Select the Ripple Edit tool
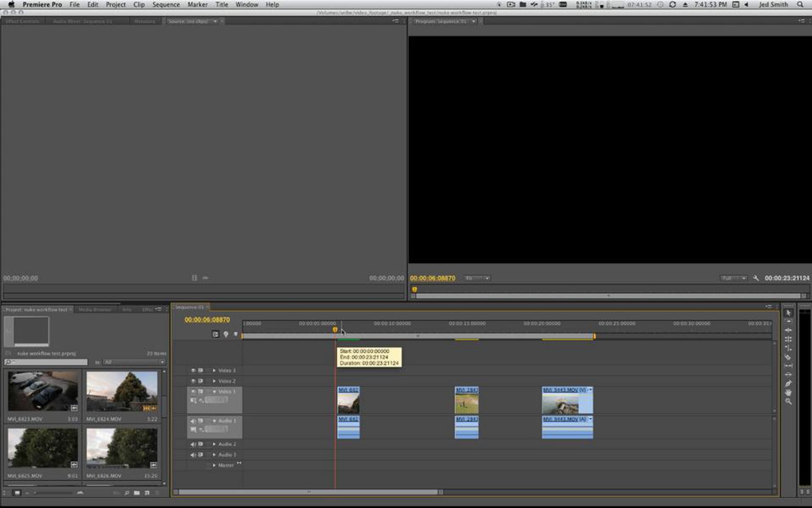The image size is (812, 508). click(788, 330)
